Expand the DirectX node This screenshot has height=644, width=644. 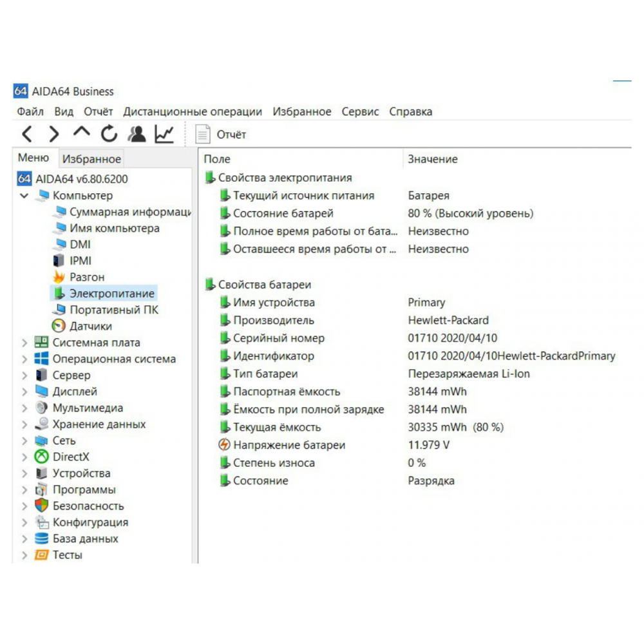[24, 457]
